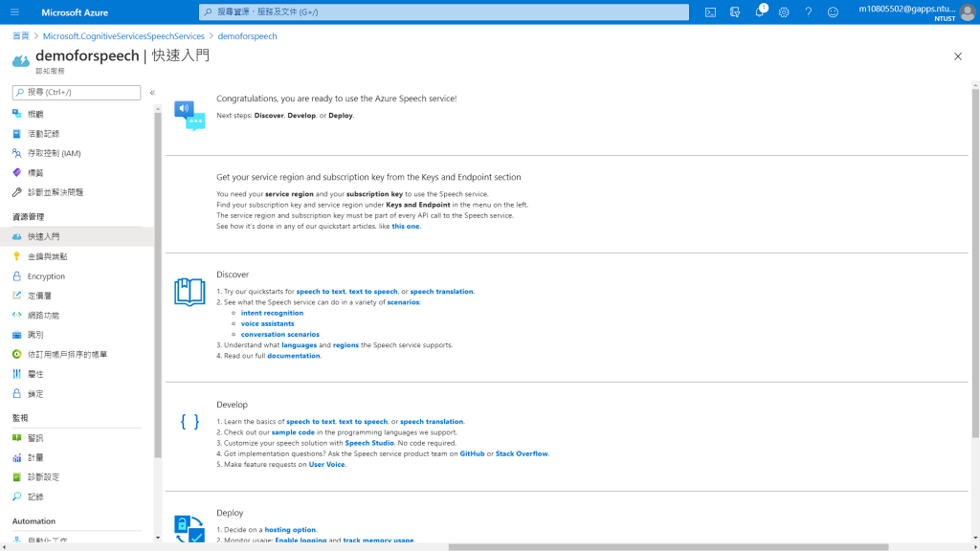This screenshot has width=980, height=551.
Task: Click the 計量 metrics chart icon
Action: point(17,457)
